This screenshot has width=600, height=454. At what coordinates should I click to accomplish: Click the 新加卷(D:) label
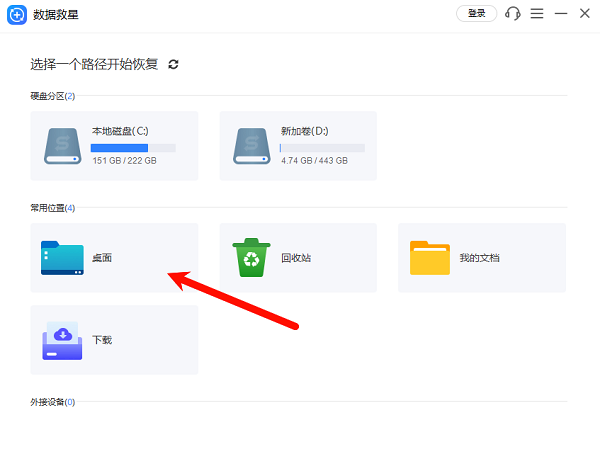coord(305,131)
